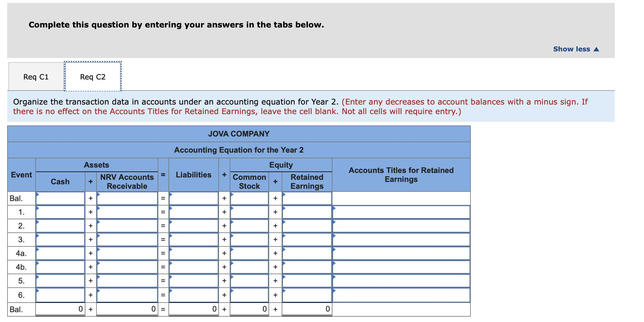The height and width of the screenshot is (322, 644).
Task: Click the Cash cell for event 5
Action: tap(60, 281)
